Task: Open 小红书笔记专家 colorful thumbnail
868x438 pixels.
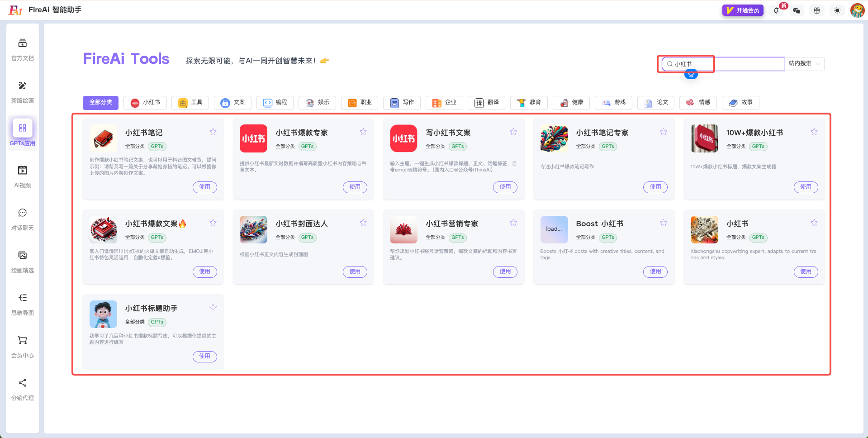Action: [x=554, y=138]
